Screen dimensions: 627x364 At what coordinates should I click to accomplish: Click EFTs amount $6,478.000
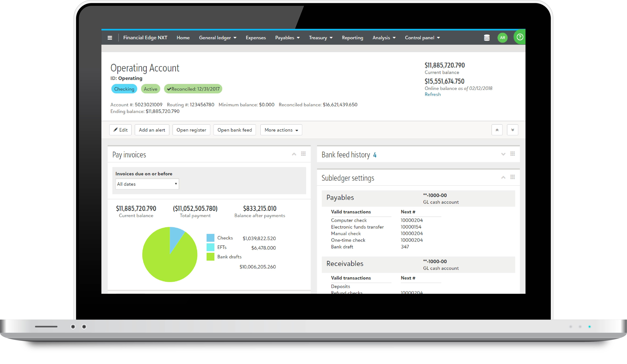264,248
